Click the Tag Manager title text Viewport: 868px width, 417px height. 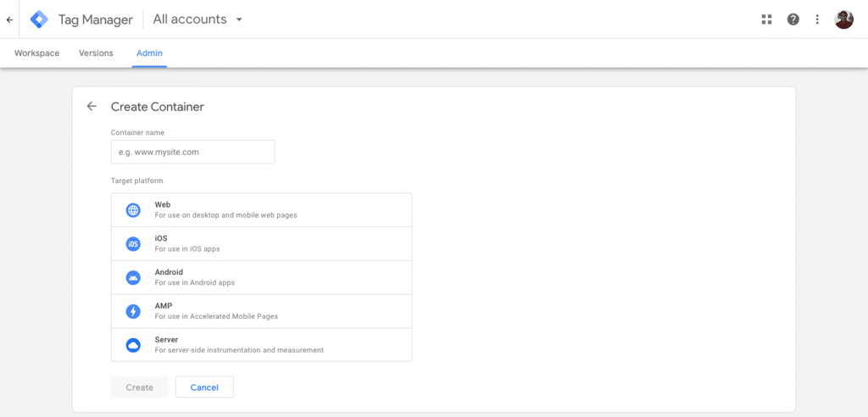[x=96, y=19]
